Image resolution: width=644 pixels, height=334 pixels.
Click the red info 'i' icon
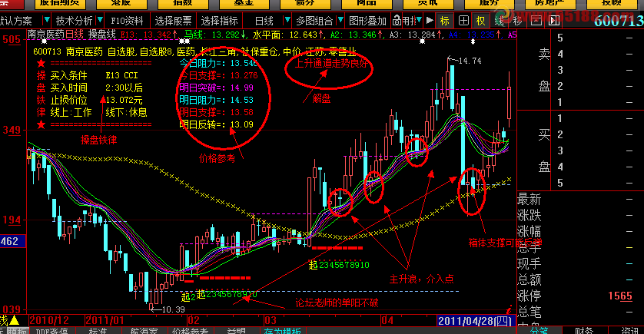click(x=510, y=309)
